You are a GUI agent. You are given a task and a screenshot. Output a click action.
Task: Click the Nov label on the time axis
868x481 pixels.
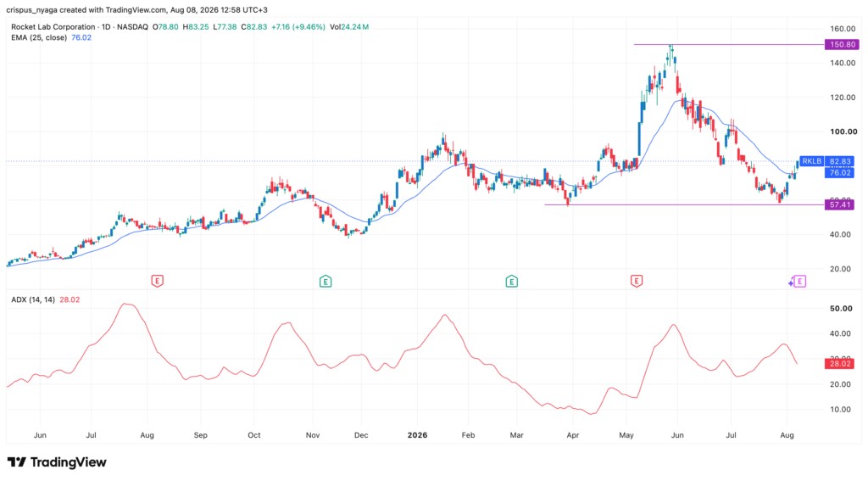click(x=313, y=435)
